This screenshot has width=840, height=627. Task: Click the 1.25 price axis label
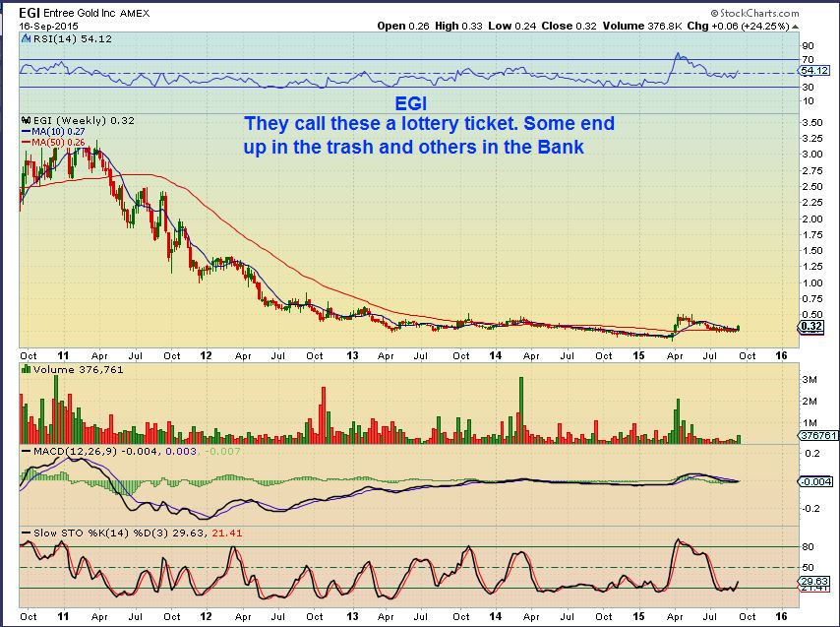[812, 267]
